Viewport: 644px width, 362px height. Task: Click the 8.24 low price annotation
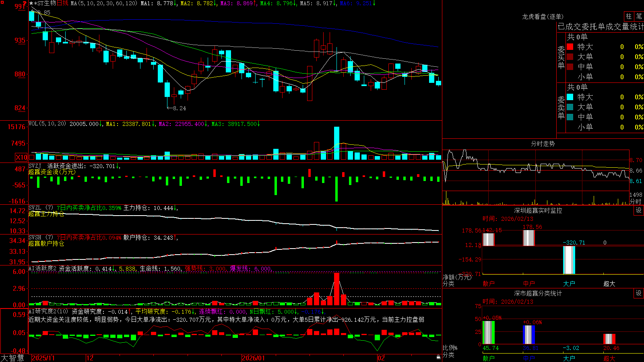pyautogui.click(x=180, y=108)
